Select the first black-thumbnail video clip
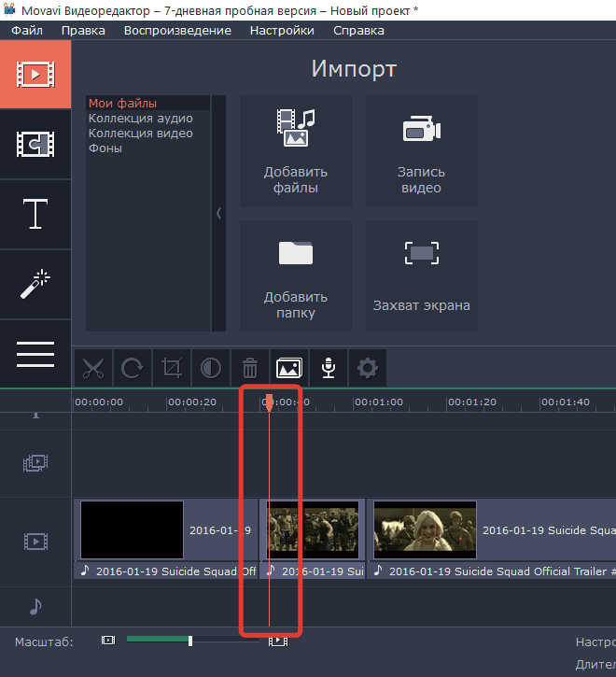This screenshot has height=677, width=616. point(166,530)
